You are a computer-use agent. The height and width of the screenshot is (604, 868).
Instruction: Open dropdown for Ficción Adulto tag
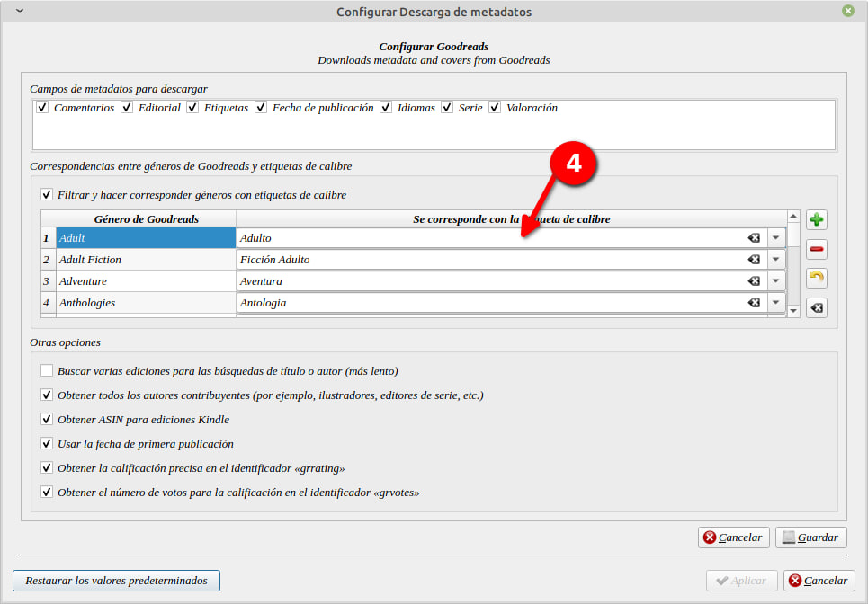[x=775, y=260]
